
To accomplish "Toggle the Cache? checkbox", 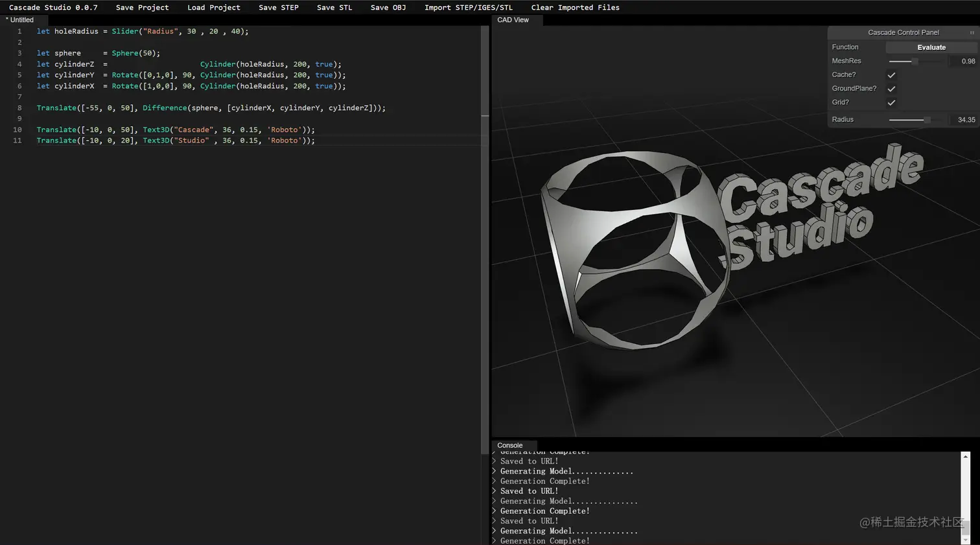I will click(891, 75).
